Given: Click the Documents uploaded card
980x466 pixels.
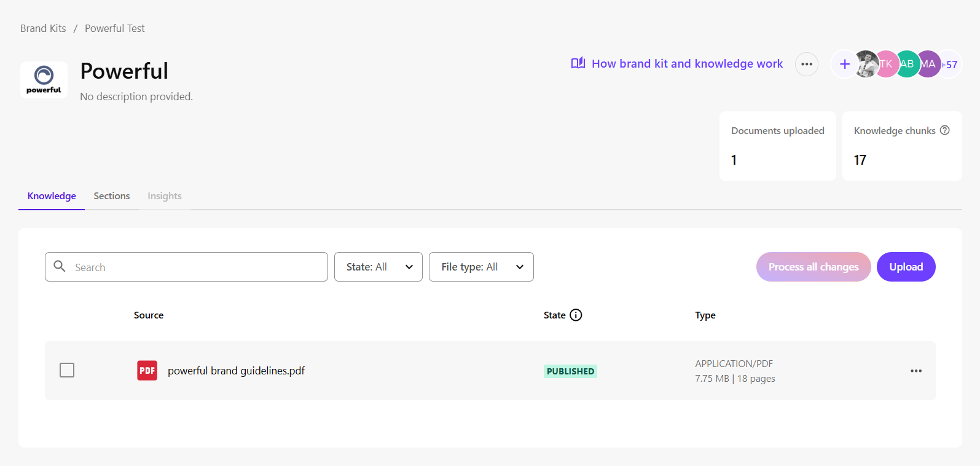Looking at the screenshot, I should pyautogui.click(x=778, y=146).
